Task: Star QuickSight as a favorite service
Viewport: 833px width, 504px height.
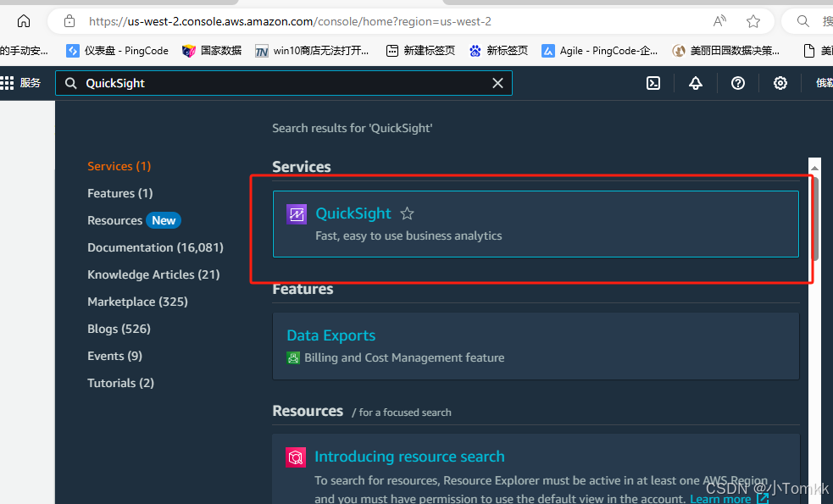Action: (407, 213)
